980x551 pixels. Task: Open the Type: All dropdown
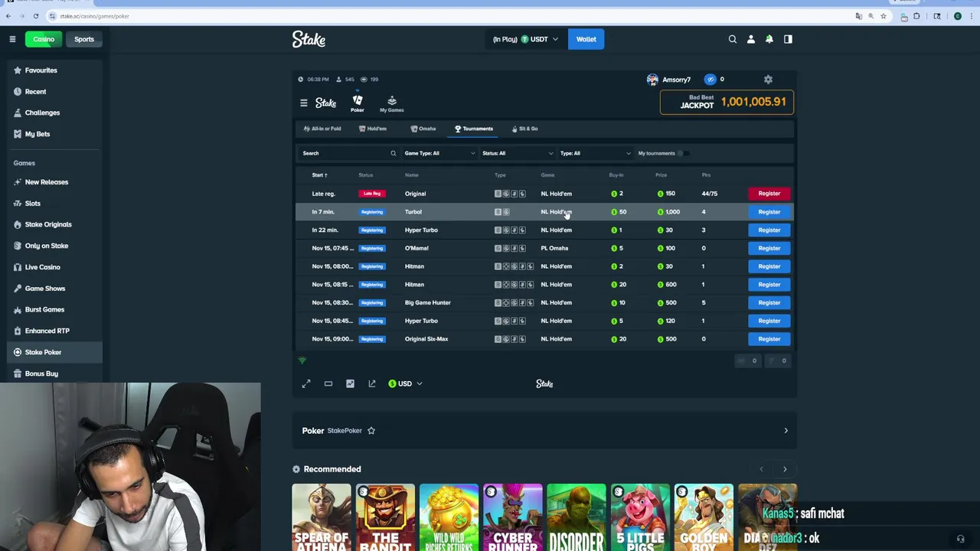pyautogui.click(x=595, y=153)
